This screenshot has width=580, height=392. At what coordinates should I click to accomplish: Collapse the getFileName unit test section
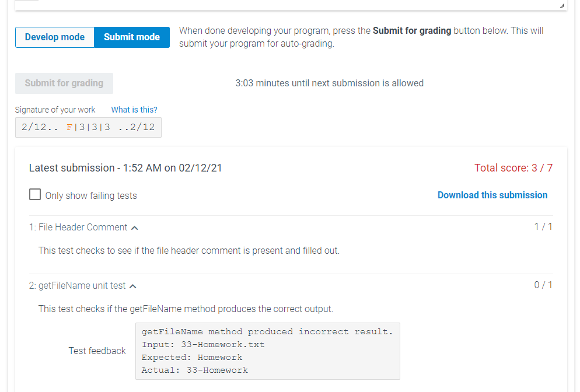(133, 285)
